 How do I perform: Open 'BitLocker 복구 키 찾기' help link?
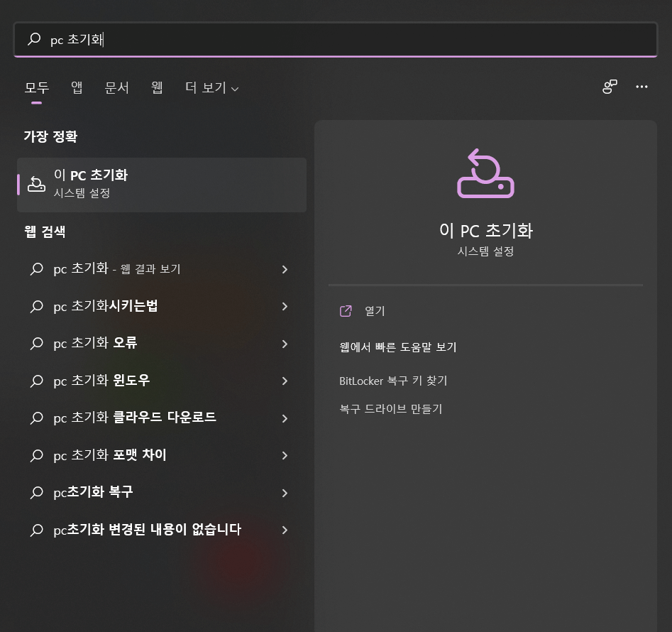pyautogui.click(x=393, y=381)
